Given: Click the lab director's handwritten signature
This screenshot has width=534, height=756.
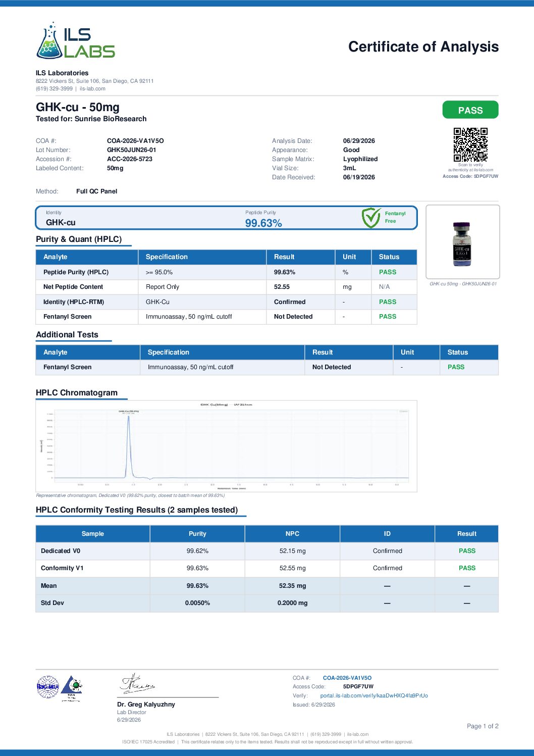Looking at the screenshot, I should click(x=137, y=683).
